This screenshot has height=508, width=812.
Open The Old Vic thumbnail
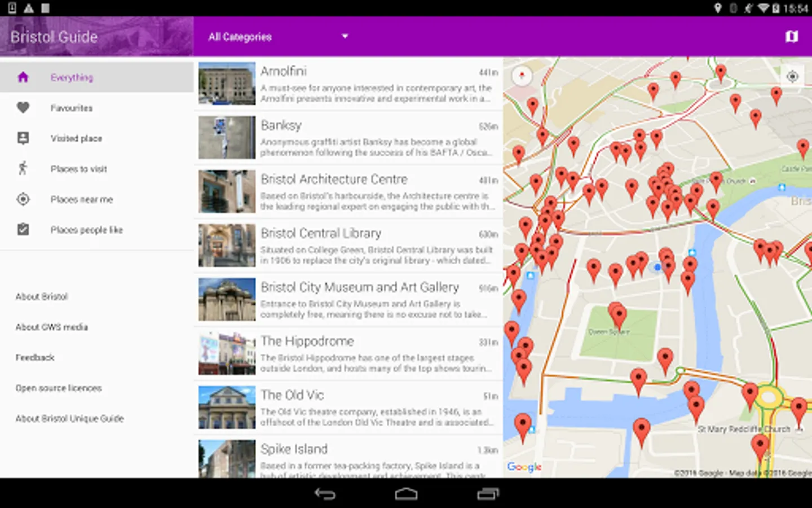(227, 407)
